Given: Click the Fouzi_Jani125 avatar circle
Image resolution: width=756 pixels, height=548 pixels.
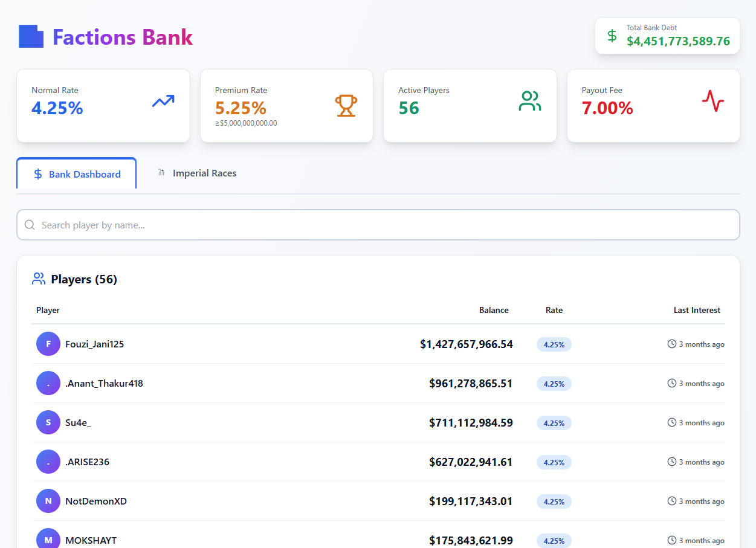Looking at the screenshot, I should 48,344.
